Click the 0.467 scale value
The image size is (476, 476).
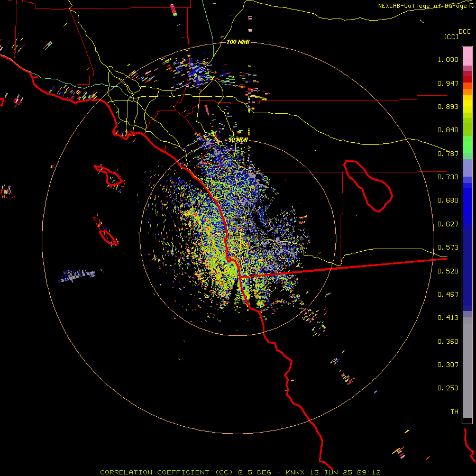tap(448, 295)
